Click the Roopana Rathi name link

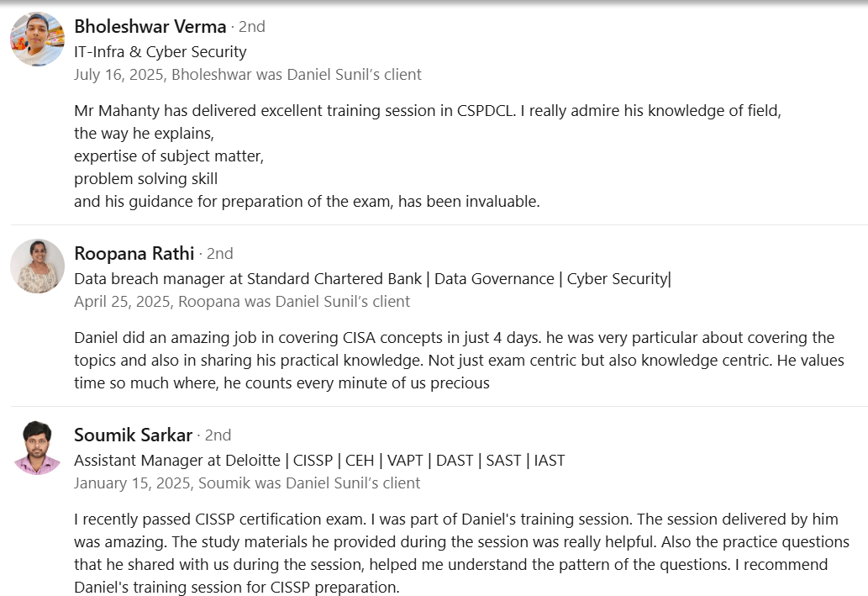pyautogui.click(x=134, y=253)
